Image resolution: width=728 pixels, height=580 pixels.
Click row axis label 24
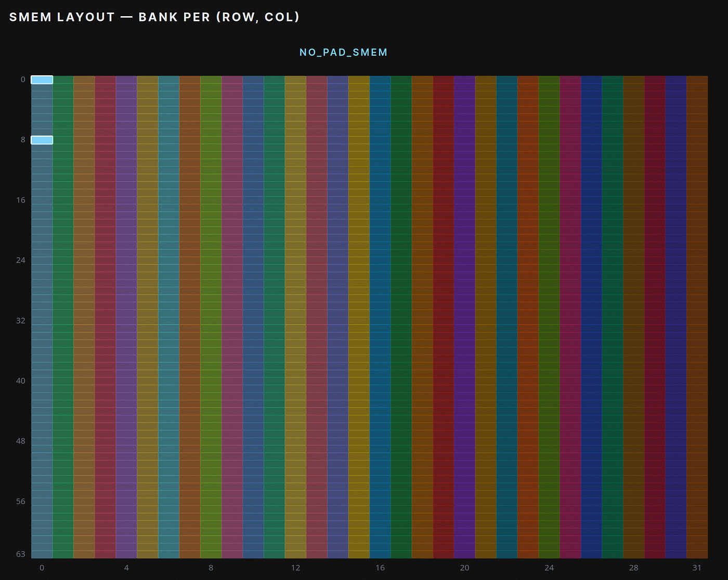point(21,260)
